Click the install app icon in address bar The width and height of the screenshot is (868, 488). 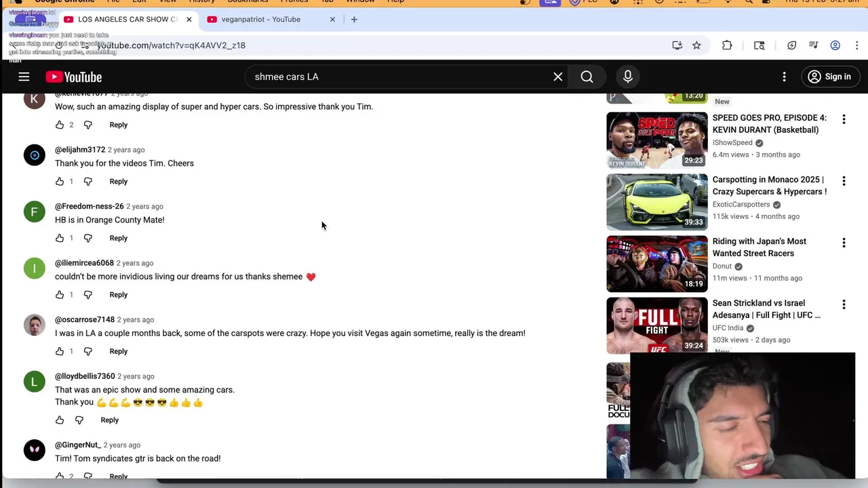(677, 45)
